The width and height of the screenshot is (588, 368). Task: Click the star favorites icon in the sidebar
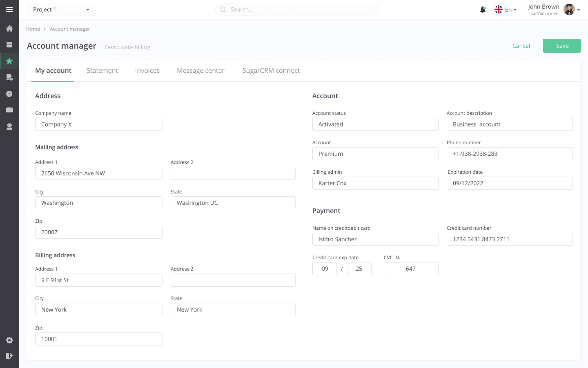pos(9,61)
